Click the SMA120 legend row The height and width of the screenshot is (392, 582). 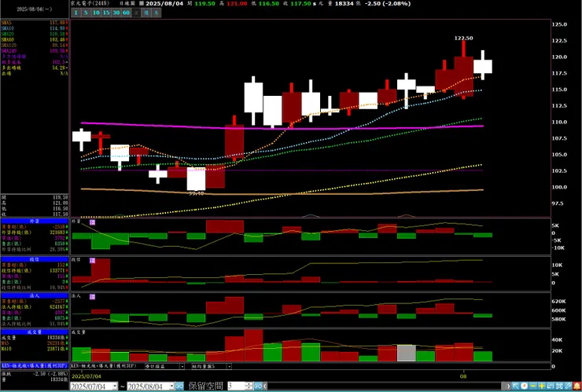[x=35, y=45]
